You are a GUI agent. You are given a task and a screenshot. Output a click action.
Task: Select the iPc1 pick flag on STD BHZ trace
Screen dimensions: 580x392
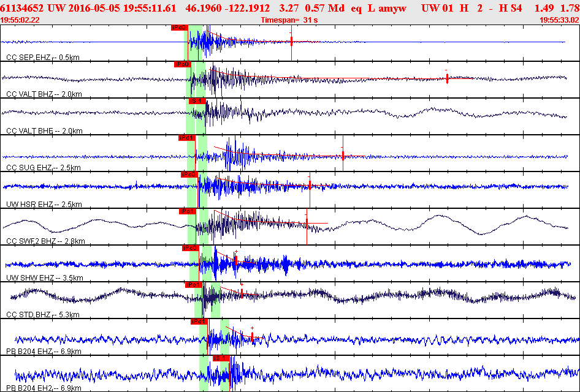194,285
